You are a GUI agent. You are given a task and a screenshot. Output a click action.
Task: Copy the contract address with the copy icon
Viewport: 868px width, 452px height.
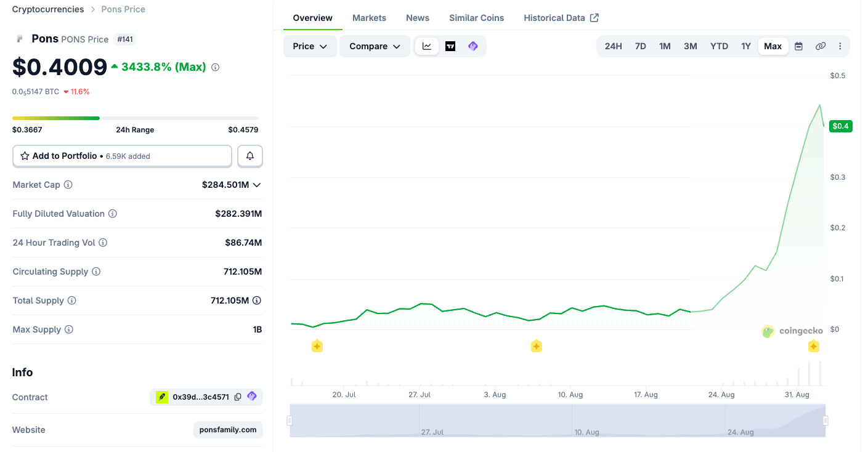[x=238, y=397]
